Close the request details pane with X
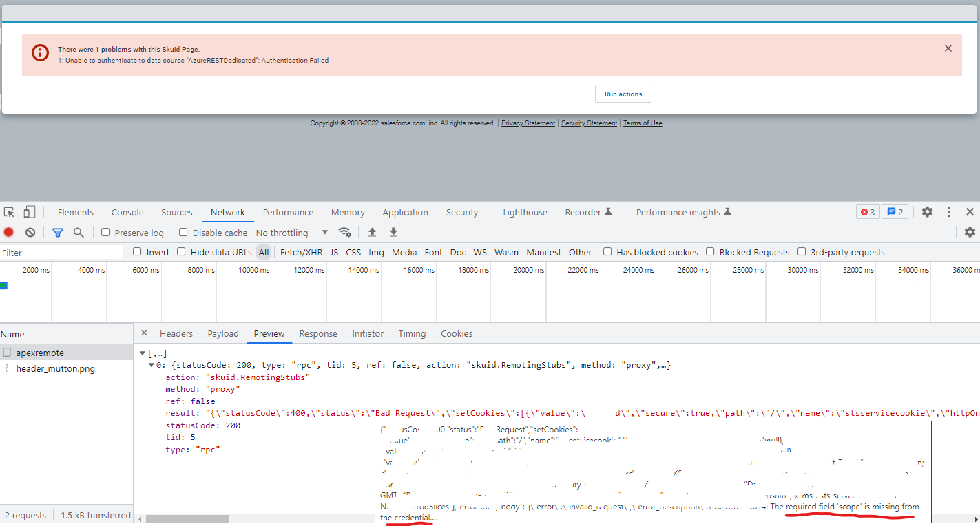 (x=144, y=333)
